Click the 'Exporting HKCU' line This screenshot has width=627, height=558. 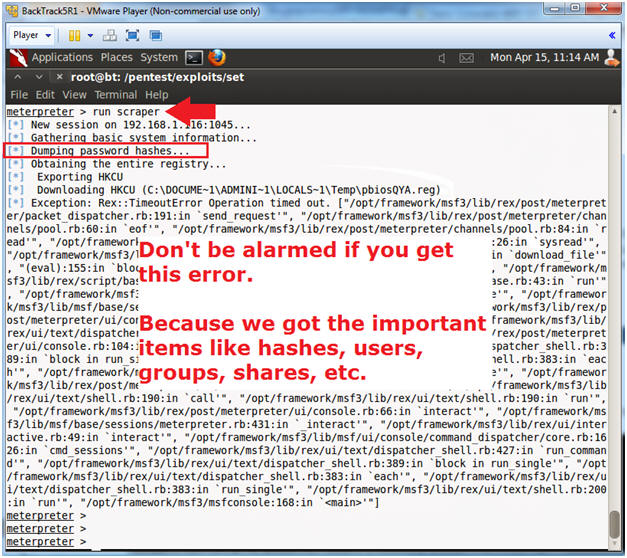[65, 177]
